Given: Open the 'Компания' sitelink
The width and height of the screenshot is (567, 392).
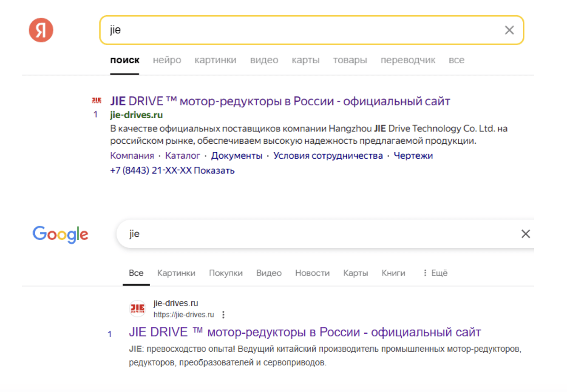Looking at the screenshot, I should click(x=132, y=156).
